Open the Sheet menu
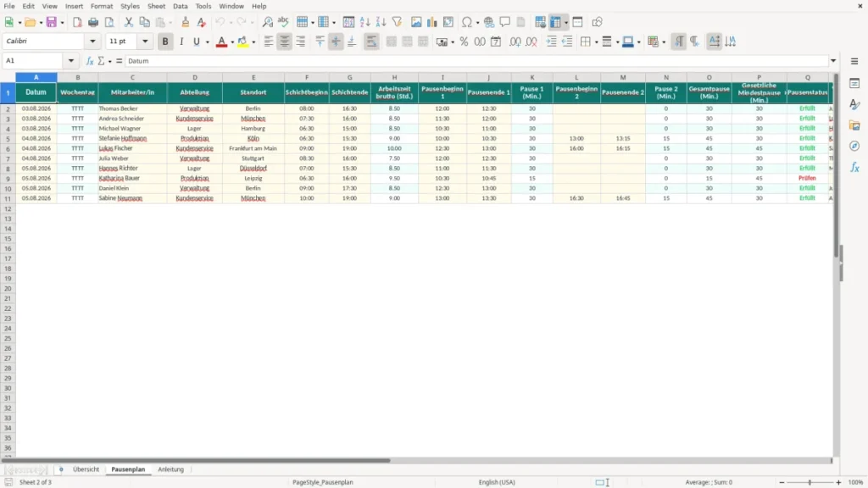868x488 pixels. tap(156, 6)
